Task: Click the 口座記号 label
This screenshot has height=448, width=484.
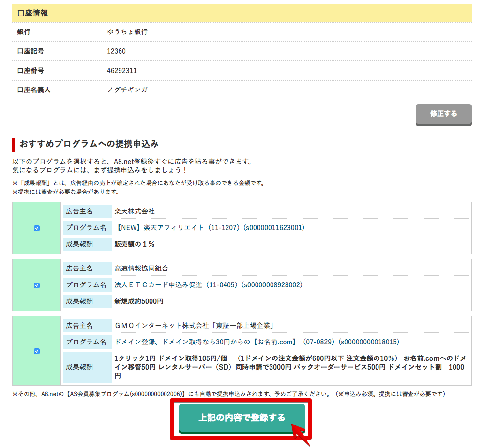Action: (30, 51)
